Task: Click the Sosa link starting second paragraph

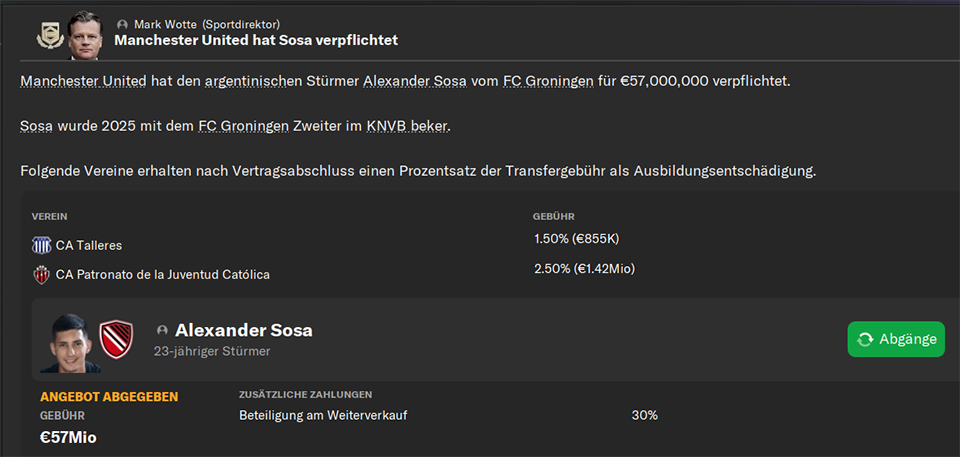Action: click(36, 127)
